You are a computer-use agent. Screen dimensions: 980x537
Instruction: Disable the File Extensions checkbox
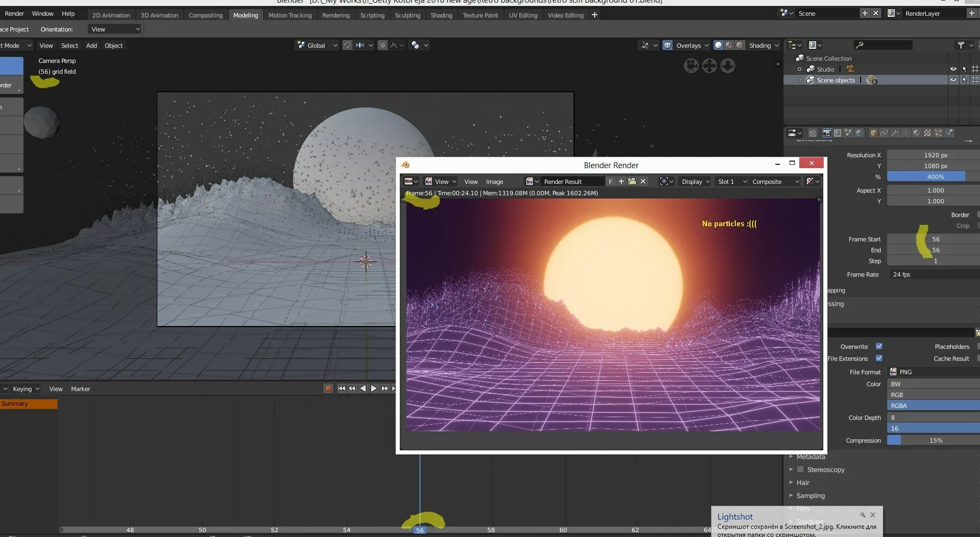point(879,358)
